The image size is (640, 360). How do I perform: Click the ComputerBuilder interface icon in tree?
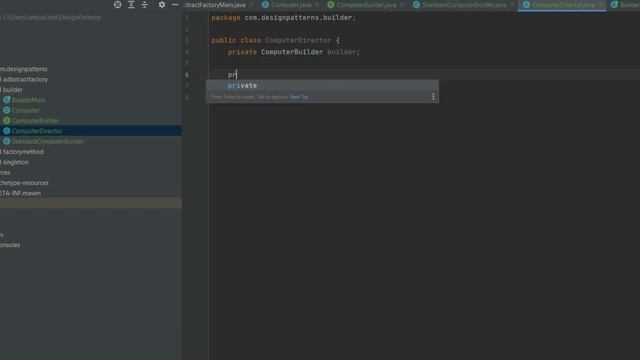coord(7,121)
